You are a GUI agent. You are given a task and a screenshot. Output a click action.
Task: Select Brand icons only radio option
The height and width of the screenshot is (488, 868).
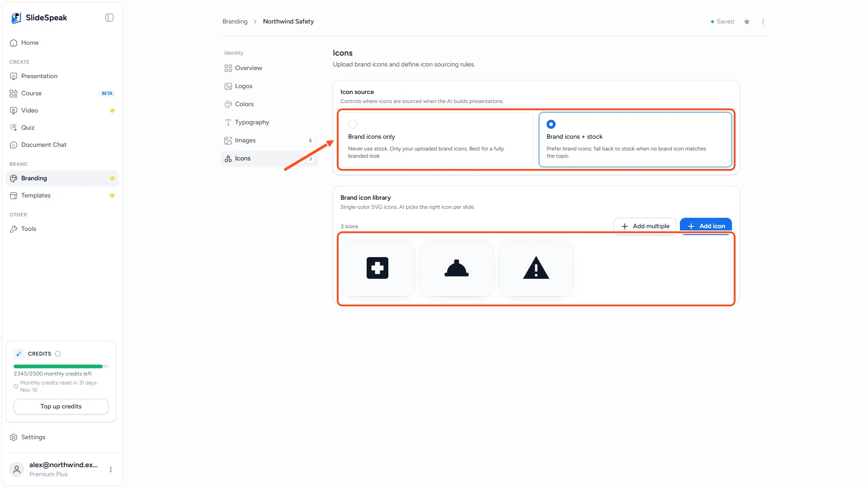coord(353,124)
